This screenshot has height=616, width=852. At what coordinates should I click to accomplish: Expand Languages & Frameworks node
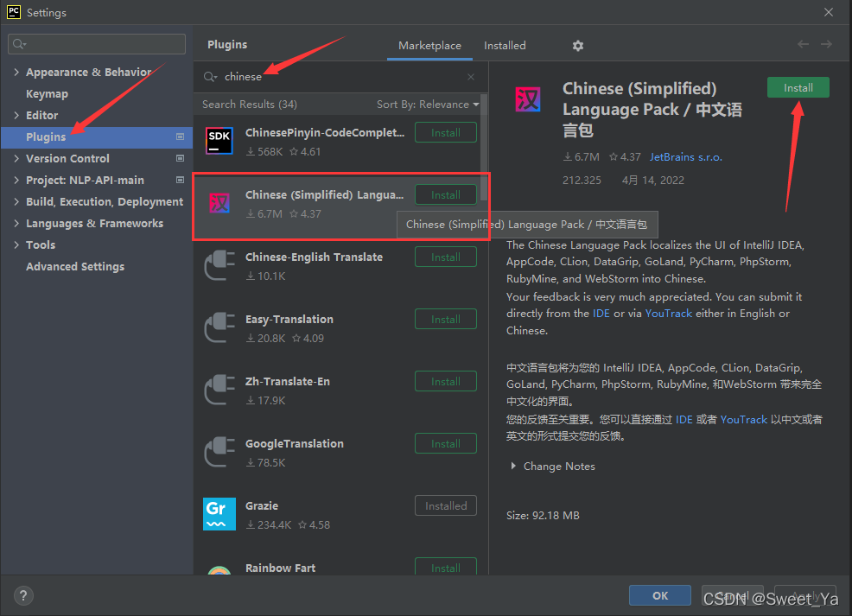16,223
